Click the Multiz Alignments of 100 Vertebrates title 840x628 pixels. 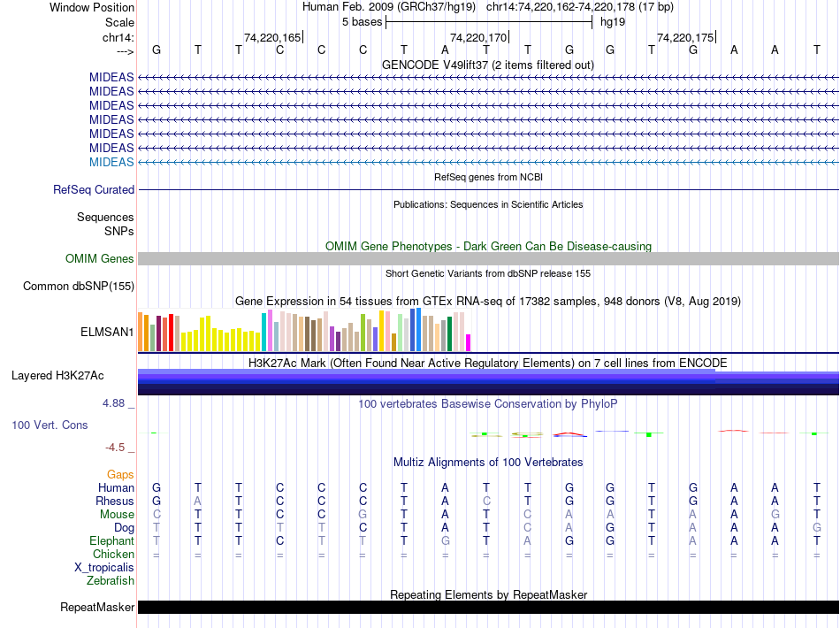[x=488, y=463]
